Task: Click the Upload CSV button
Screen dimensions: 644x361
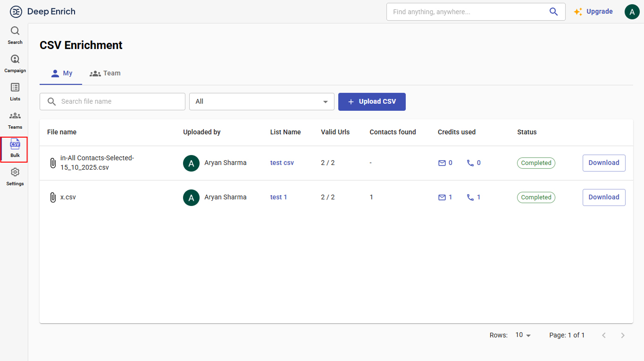Action: 372,102
